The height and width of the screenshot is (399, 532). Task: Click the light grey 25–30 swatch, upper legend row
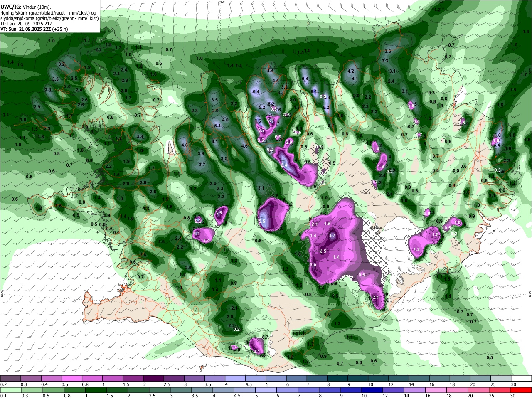501,379
